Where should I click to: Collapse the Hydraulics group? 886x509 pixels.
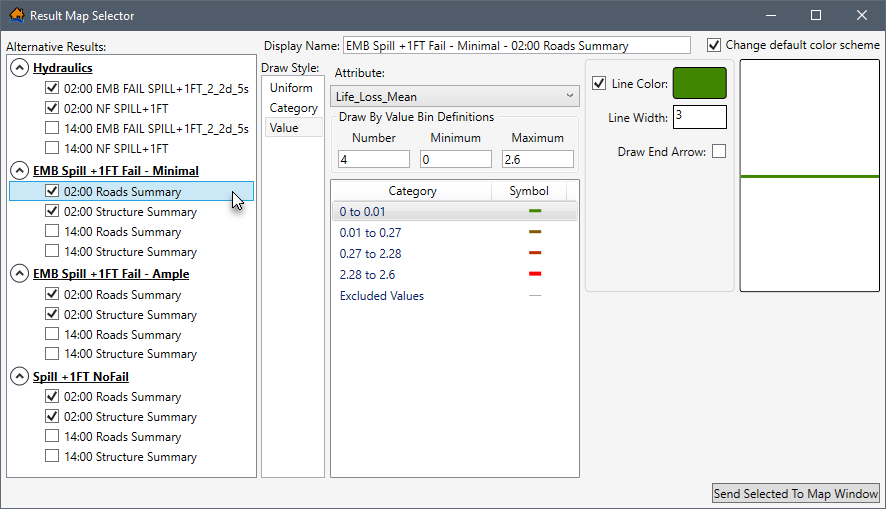[19, 68]
